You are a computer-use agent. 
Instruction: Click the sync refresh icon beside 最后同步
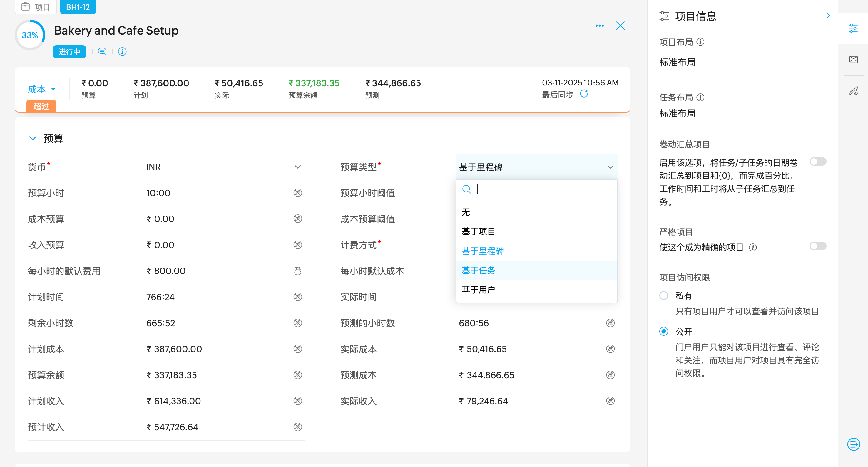point(584,94)
